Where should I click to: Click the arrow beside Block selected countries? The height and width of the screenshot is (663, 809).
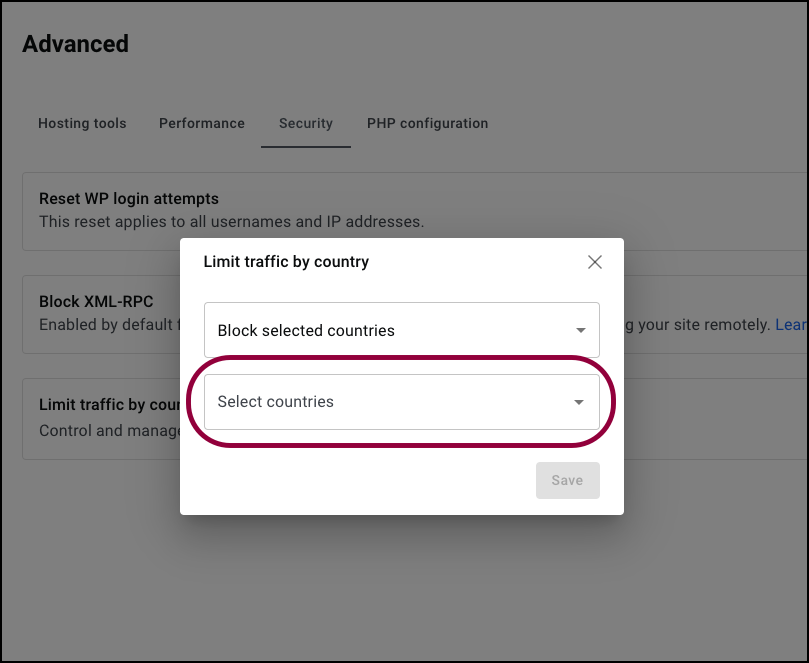pos(580,330)
